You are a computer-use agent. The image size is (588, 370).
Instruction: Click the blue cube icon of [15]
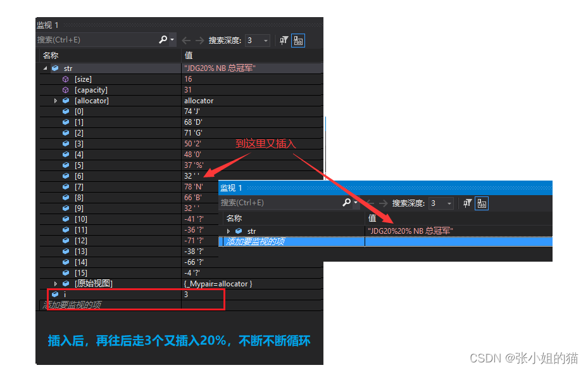66,273
